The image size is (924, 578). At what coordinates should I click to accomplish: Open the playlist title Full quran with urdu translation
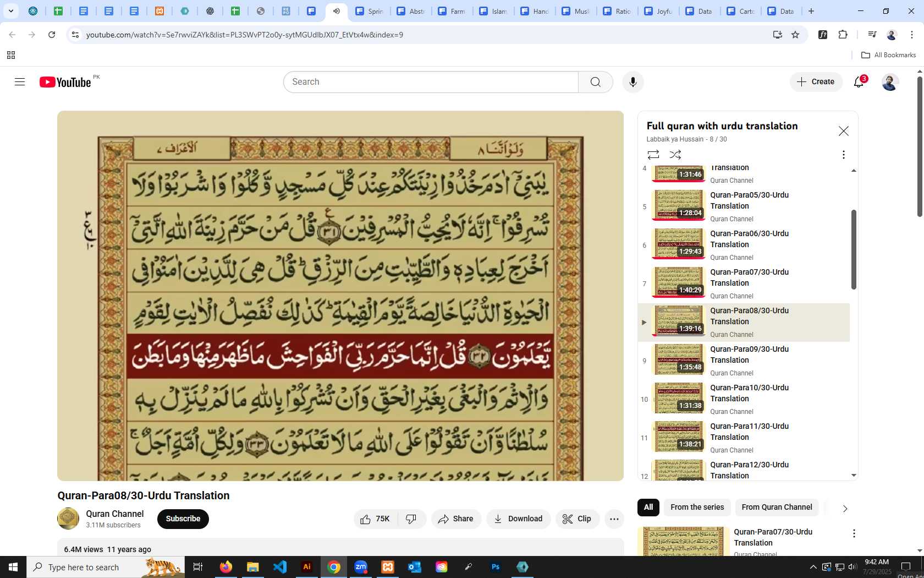tap(722, 126)
